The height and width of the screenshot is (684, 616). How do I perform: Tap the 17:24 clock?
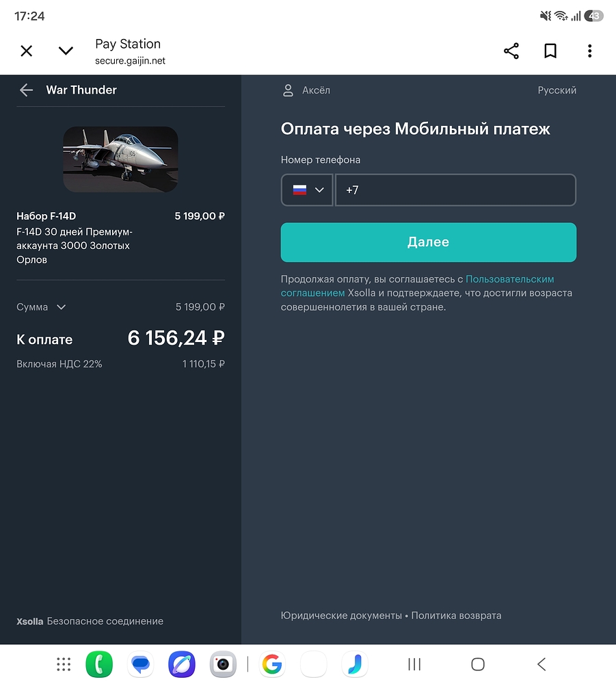pos(29,16)
